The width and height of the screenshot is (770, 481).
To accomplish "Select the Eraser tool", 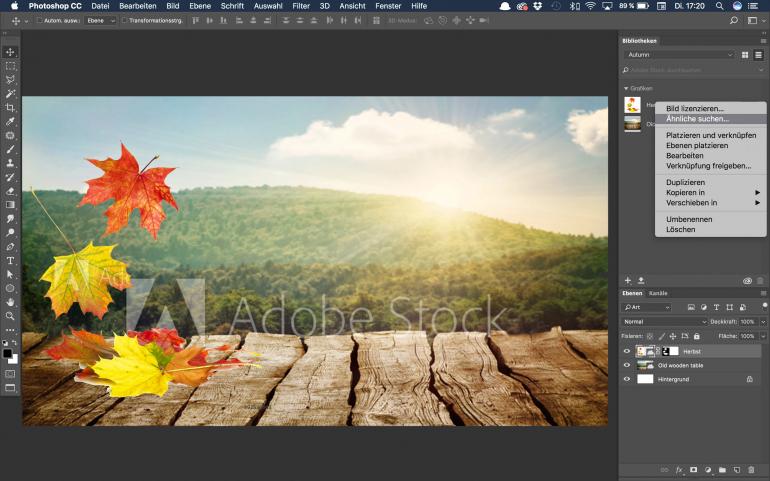I will pos(10,191).
